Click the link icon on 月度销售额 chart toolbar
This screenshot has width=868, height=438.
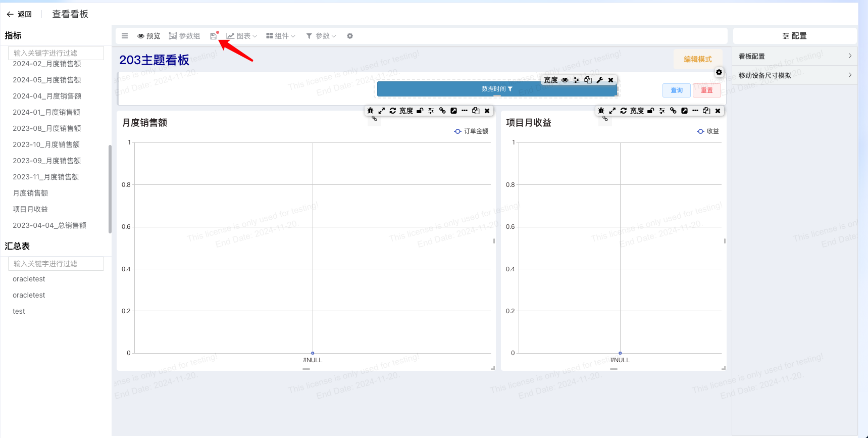coord(442,111)
